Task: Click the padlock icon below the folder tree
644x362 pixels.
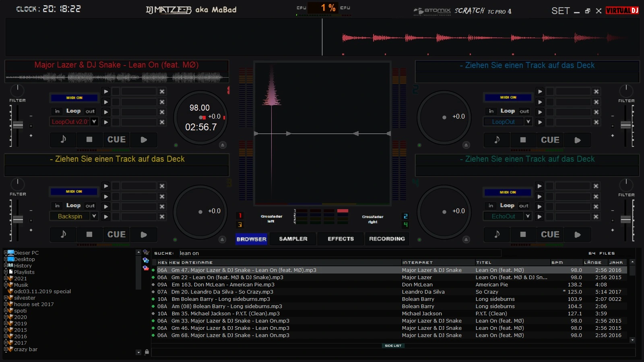Action: coord(147,352)
